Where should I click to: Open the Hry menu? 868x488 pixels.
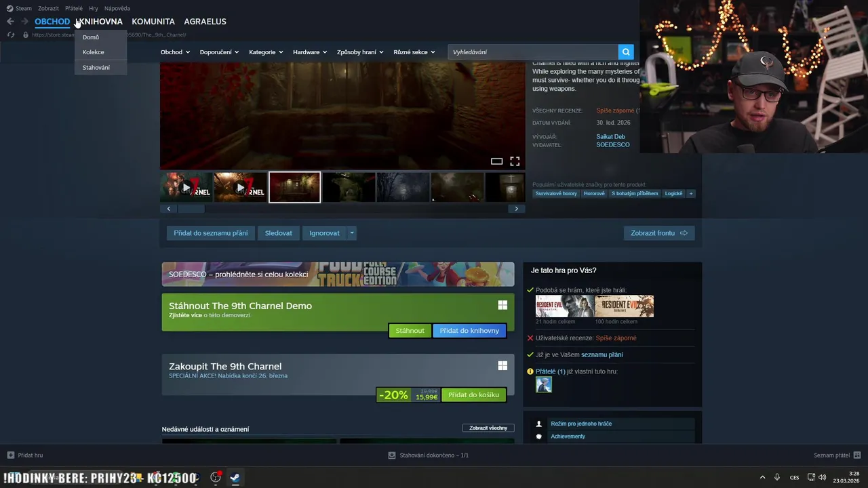pyautogui.click(x=94, y=8)
